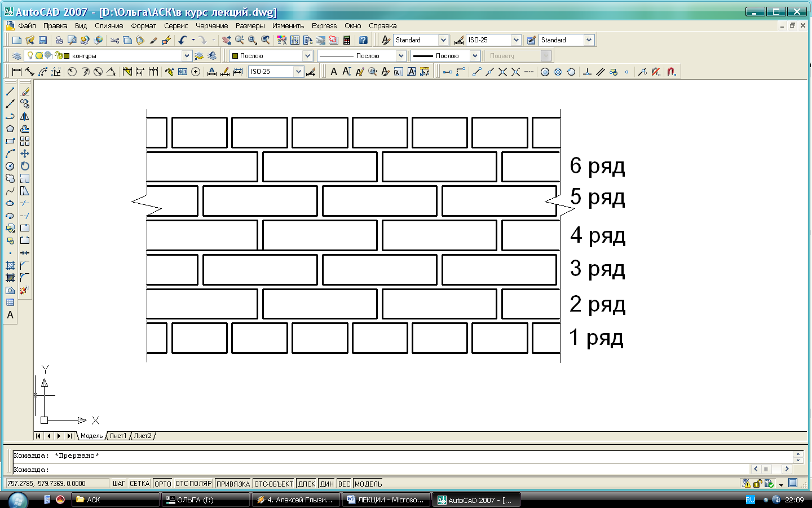812x508 pixels.
Task: Activate the Mirror modify tool
Action: pos(25,116)
